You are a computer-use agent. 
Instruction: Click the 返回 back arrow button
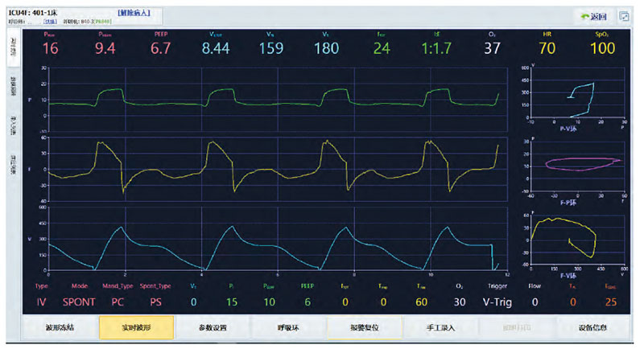[x=594, y=16]
